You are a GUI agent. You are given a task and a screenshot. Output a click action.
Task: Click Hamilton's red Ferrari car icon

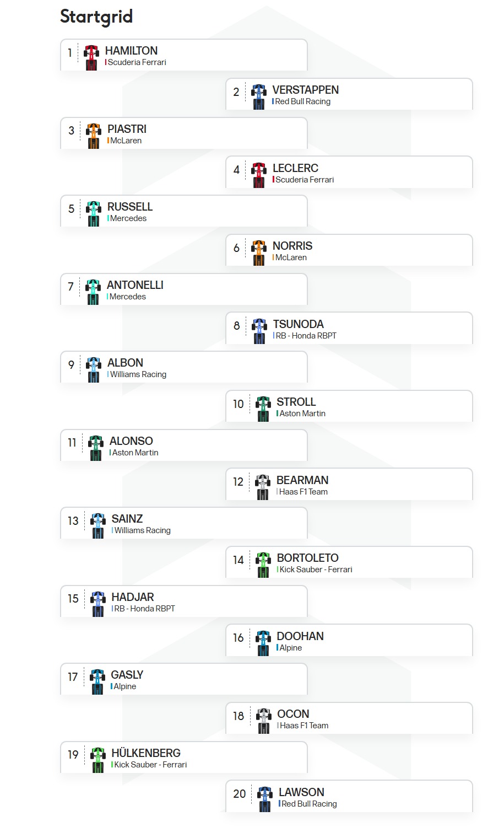[91, 57]
